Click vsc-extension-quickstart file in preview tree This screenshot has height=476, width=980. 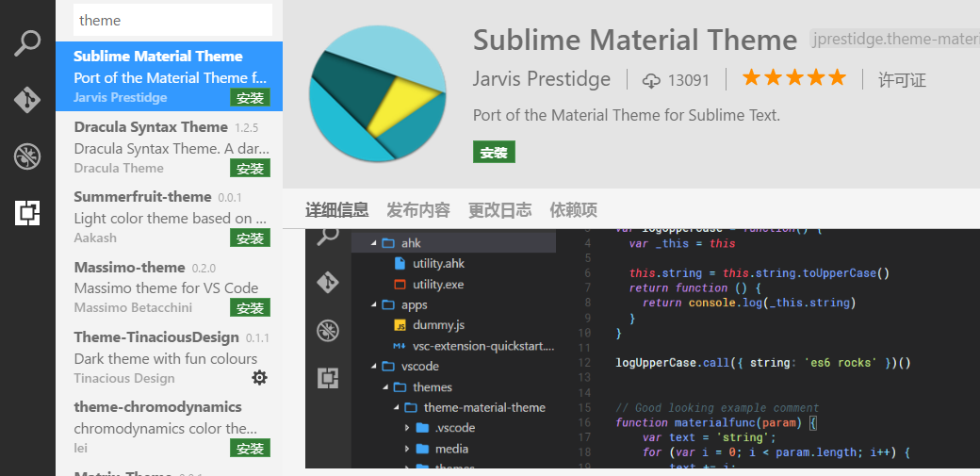coord(483,346)
